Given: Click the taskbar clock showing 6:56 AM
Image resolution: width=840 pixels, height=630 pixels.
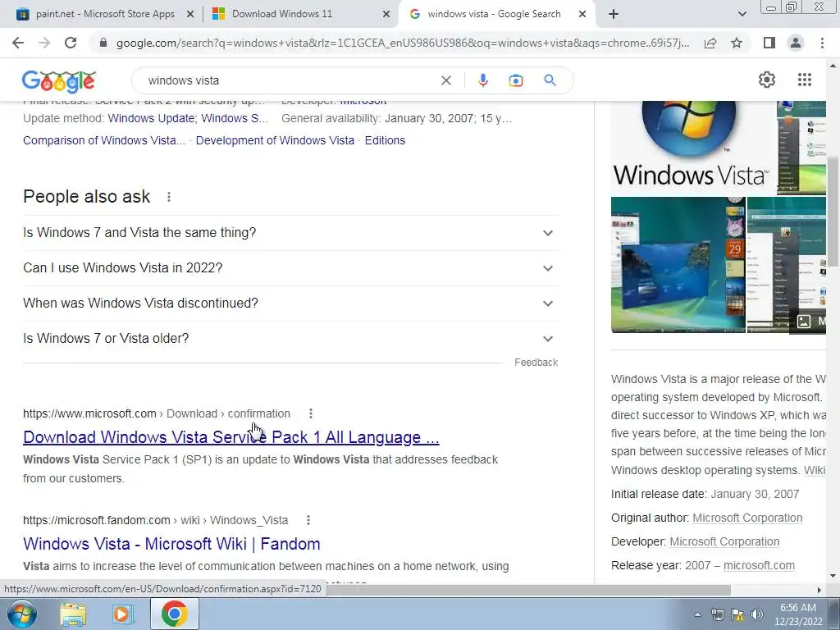Looking at the screenshot, I should coord(797,614).
